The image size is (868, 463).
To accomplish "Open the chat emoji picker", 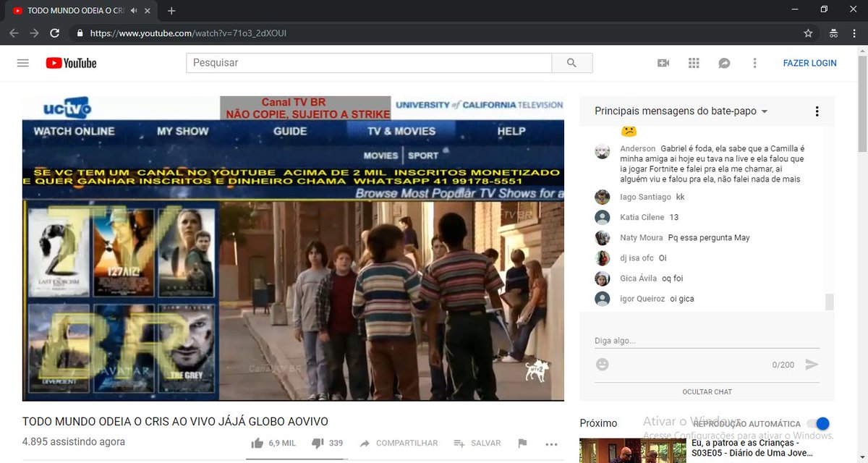I will click(602, 365).
